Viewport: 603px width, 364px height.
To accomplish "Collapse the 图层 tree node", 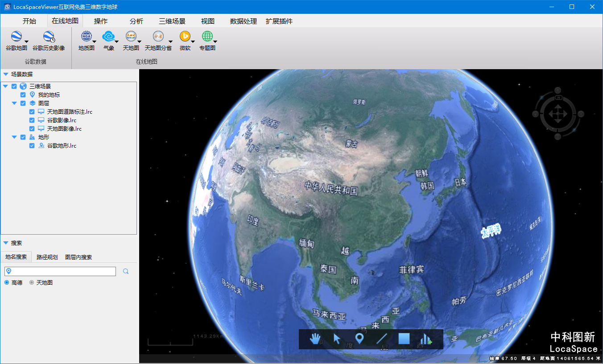I will click(x=14, y=103).
